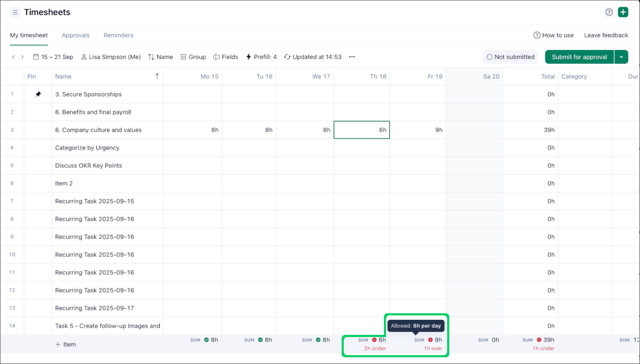This screenshot has width=640, height=364.
Task: Open the Group options
Action: [193, 57]
